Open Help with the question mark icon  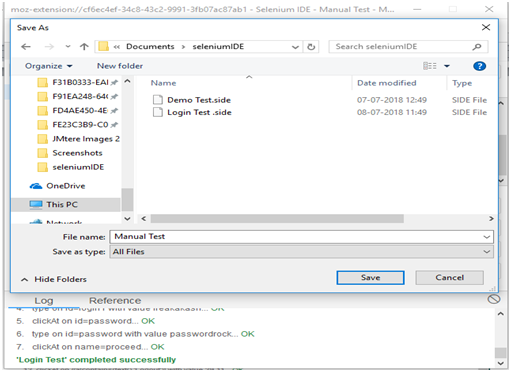[x=479, y=66]
